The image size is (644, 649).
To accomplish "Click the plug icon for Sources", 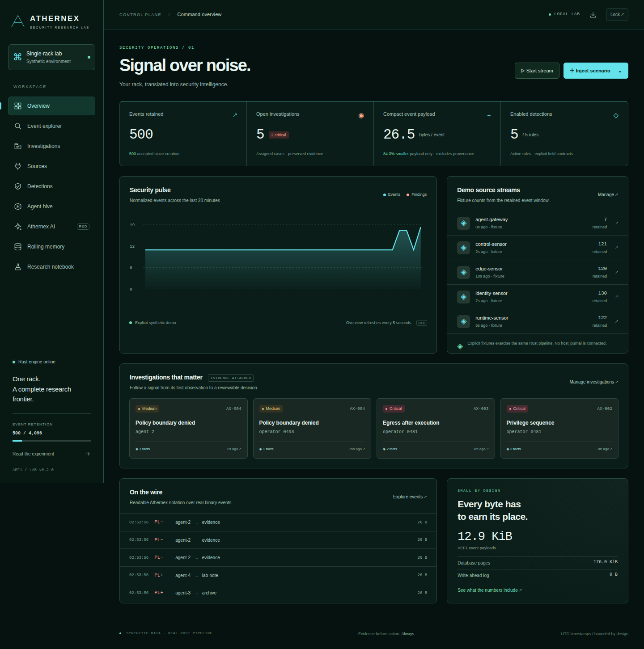I will coord(18,166).
